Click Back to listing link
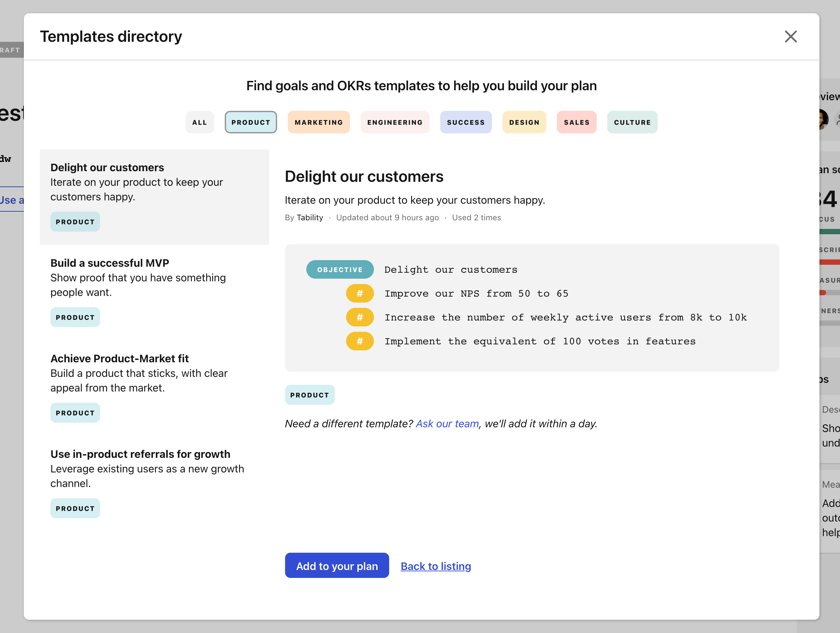The height and width of the screenshot is (633, 840). pos(436,566)
